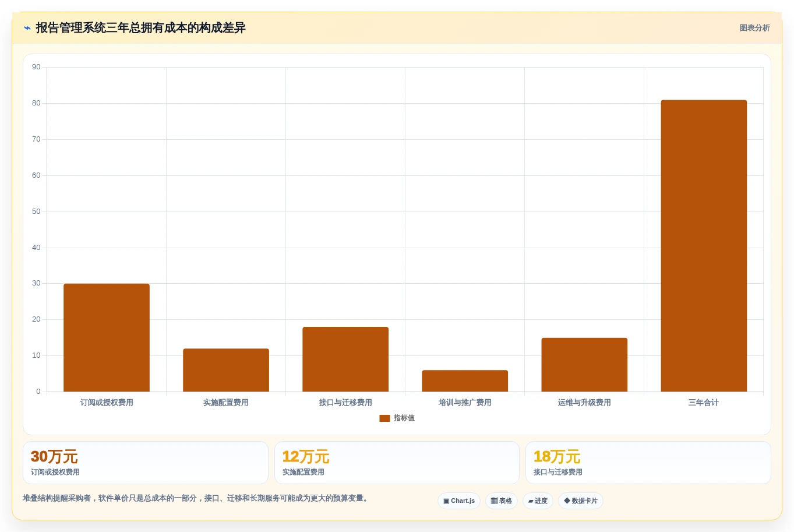This screenshot has height=532, width=794.
Task: Click the footnote text starting with 堆叠结构提醒采购者
Action: (x=197, y=498)
